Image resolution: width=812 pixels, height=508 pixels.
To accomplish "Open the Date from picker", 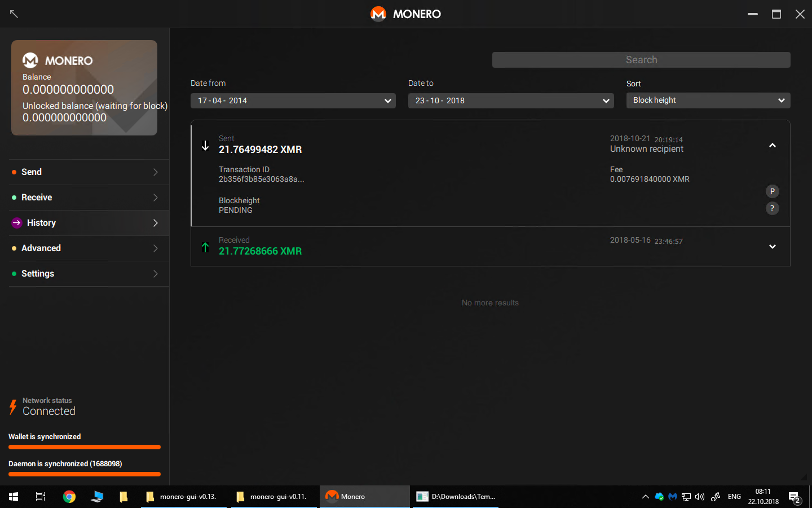I will (293, 100).
